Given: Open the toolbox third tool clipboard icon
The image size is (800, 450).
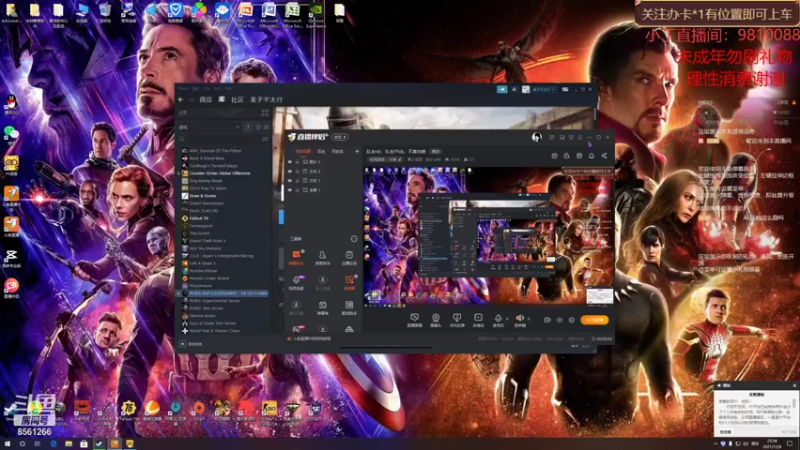Looking at the screenshot, I should pos(349,257).
